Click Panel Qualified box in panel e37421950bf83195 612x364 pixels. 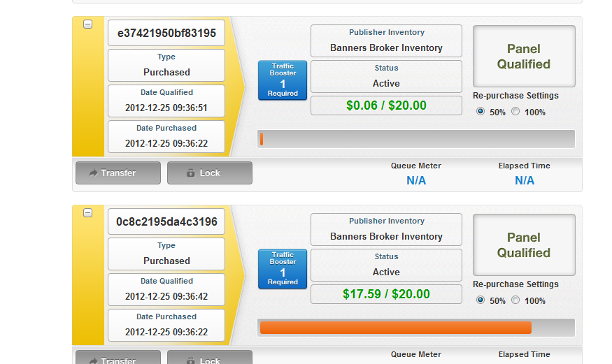(524, 56)
